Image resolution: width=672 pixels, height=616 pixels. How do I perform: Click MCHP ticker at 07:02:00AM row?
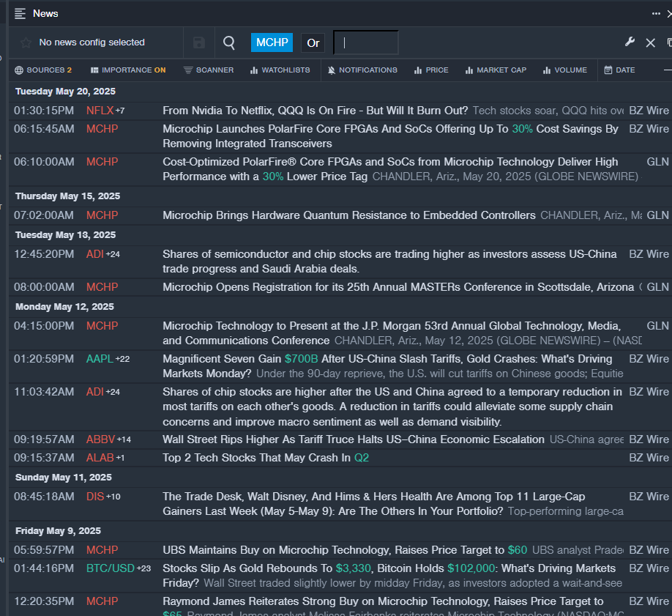[102, 215]
